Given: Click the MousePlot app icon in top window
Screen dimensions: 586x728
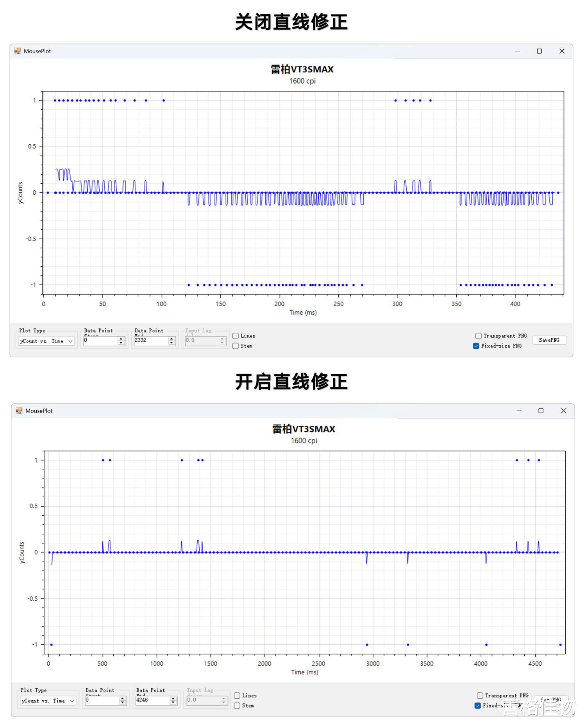Looking at the screenshot, I should coord(17,51).
